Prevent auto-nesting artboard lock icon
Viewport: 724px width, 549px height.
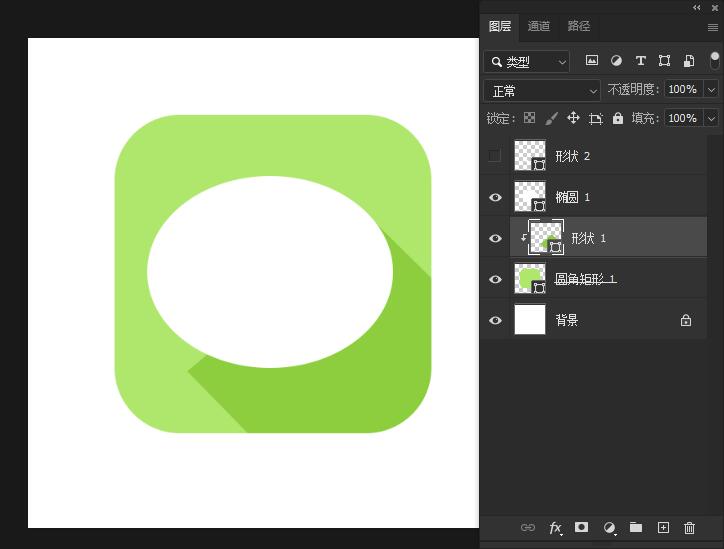tap(596, 119)
